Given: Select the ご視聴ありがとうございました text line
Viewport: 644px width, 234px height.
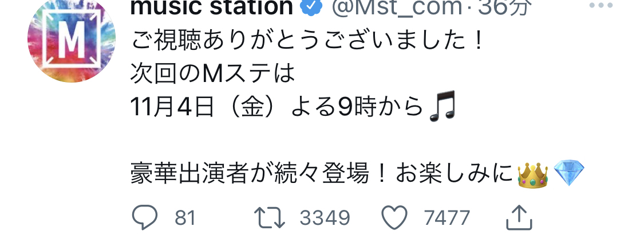Looking at the screenshot, I should [307, 41].
